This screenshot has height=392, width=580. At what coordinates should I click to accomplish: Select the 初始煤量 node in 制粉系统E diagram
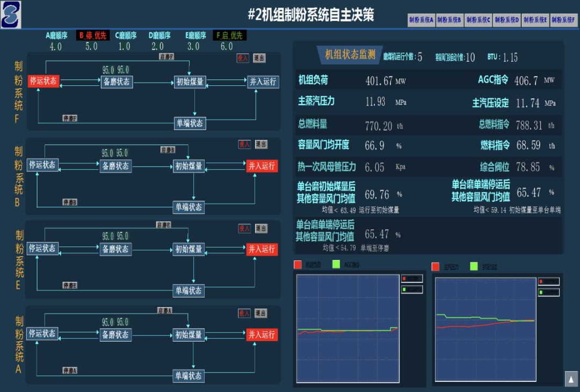(x=189, y=249)
